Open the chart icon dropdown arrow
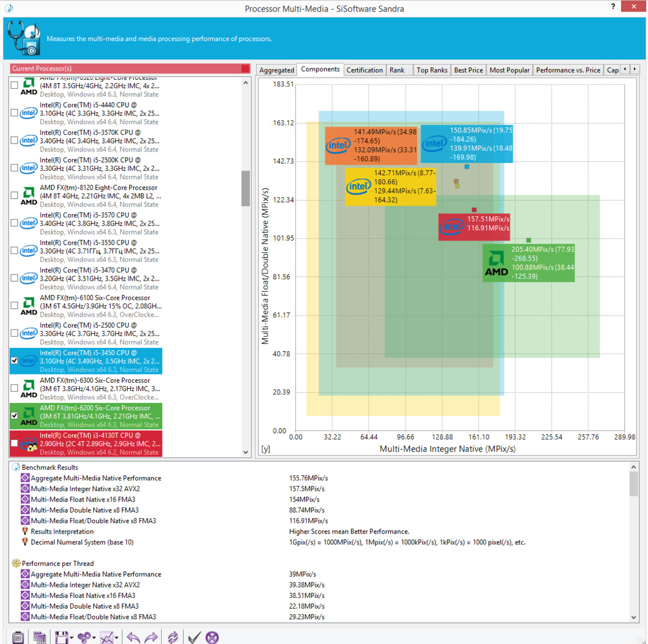The height and width of the screenshot is (644, 648). click(116, 638)
